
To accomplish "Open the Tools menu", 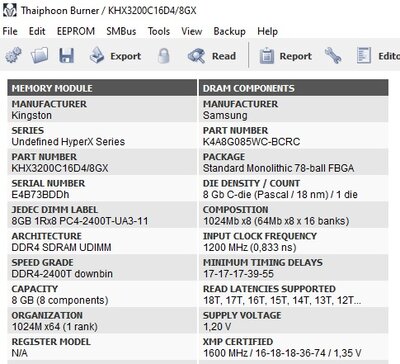I will pyautogui.click(x=159, y=31).
